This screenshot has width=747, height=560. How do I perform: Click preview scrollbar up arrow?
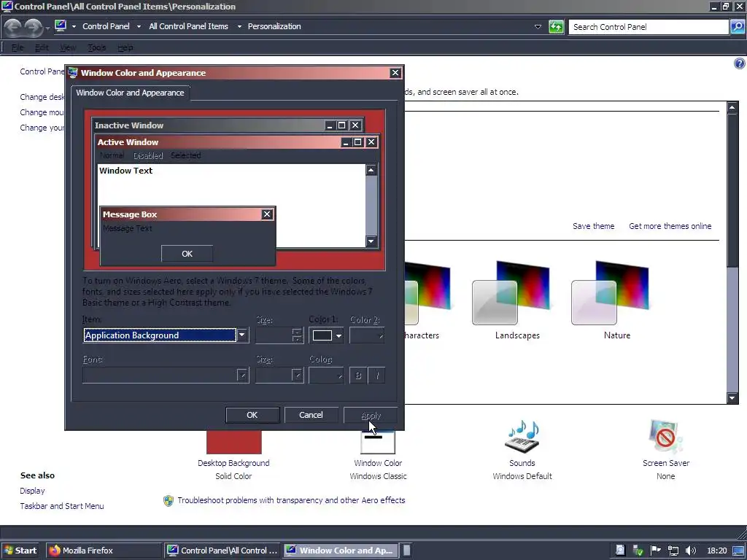371,170
